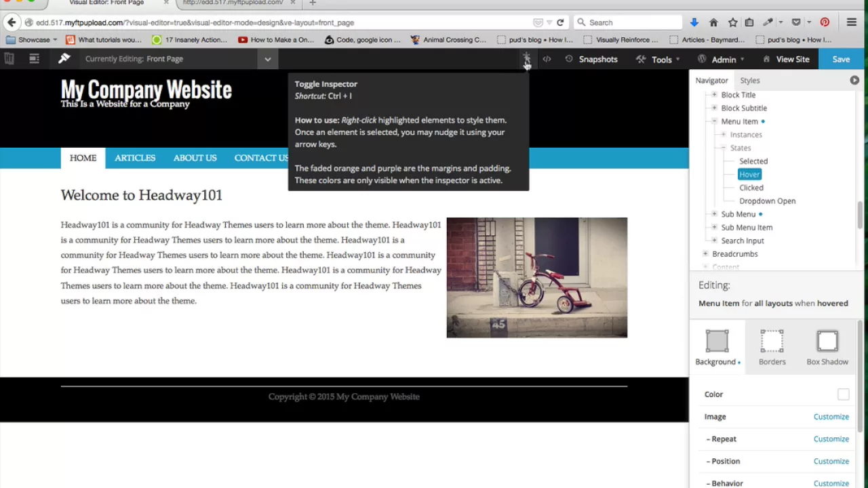The width and height of the screenshot is (868, 488).
Task: Expand the Block Title tree node
Action: point(714,95)
